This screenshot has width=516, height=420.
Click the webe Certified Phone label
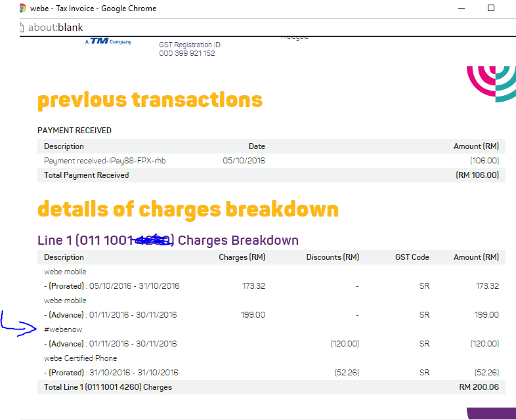(81, 358)
